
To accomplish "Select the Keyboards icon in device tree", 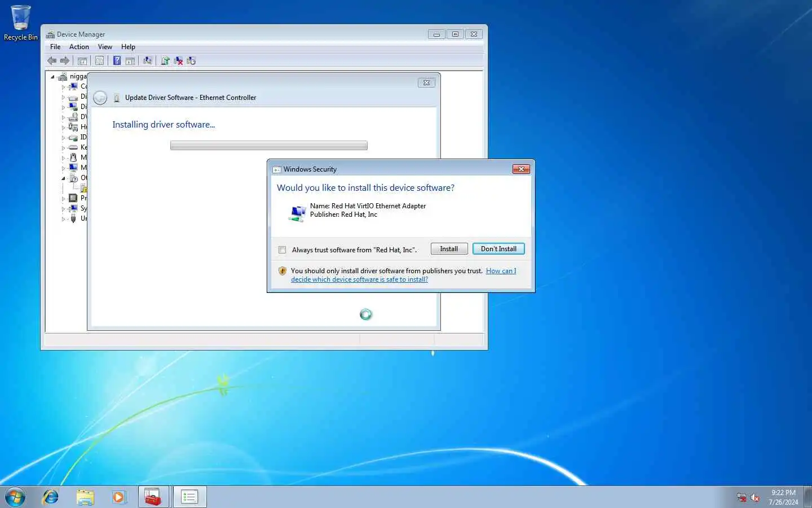I will coord(73,147).
